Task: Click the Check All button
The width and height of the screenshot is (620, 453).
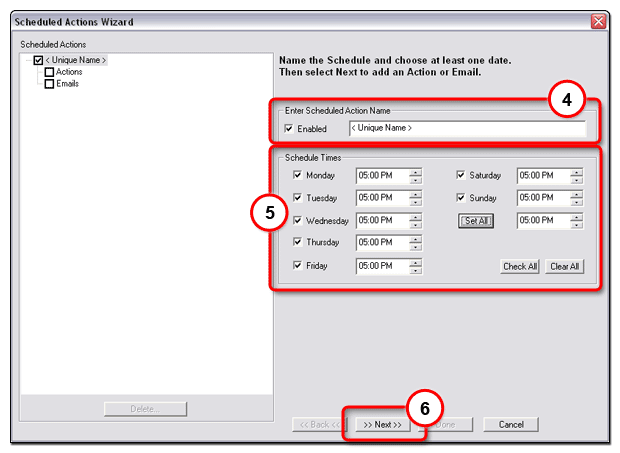Action: coord(520,267)
